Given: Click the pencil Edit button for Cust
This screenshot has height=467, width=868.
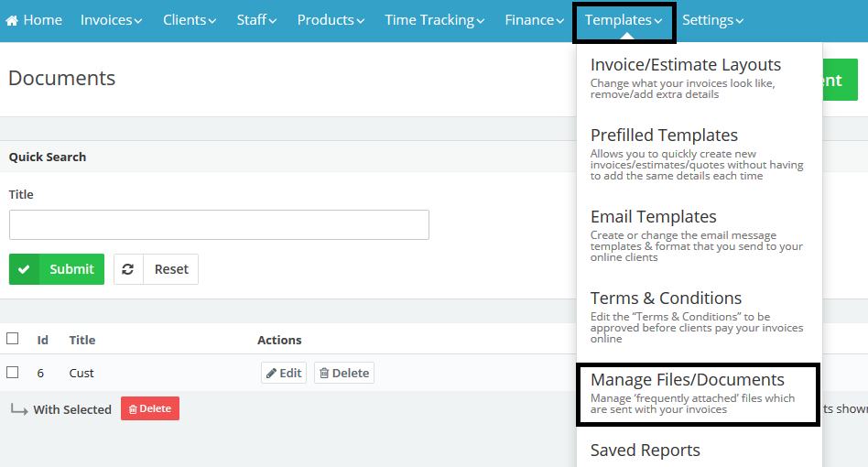Looking at the screenshot, I should point(283,373).
